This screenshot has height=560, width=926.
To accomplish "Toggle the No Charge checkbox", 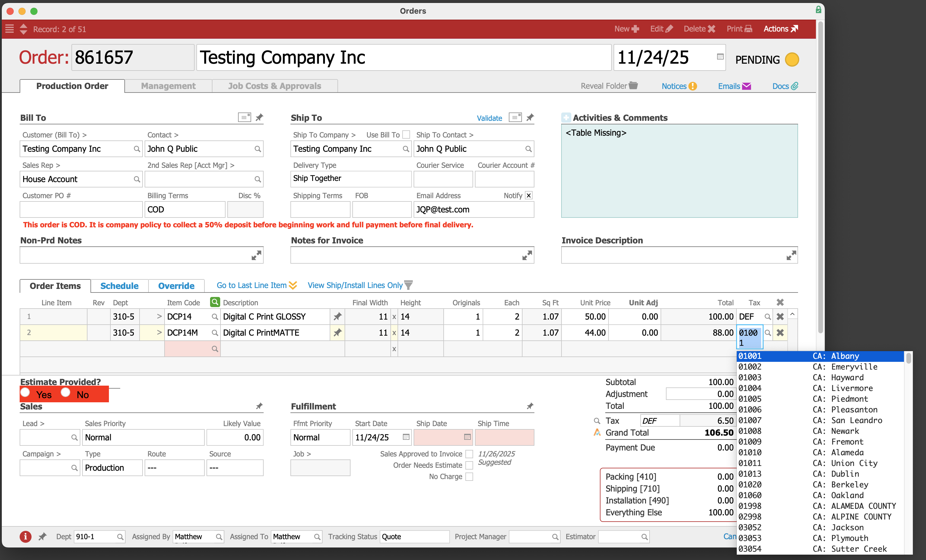I will [469, 477].
